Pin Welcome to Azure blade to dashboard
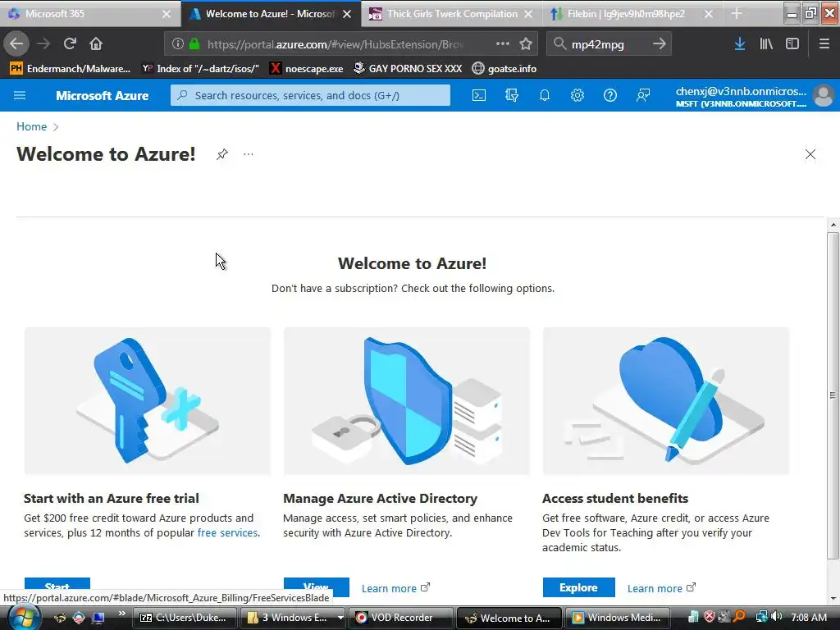 [x=221, y=154]
